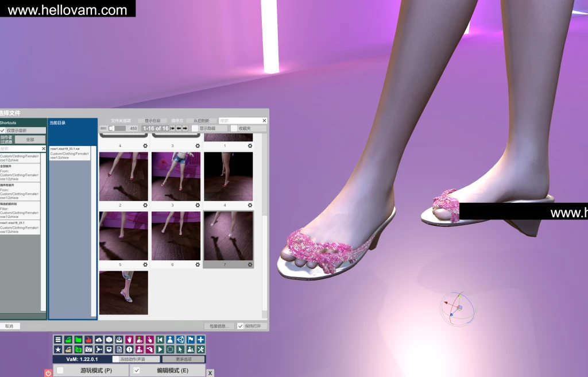Open gear settings for thumbnail 7

tap(250, 264)
